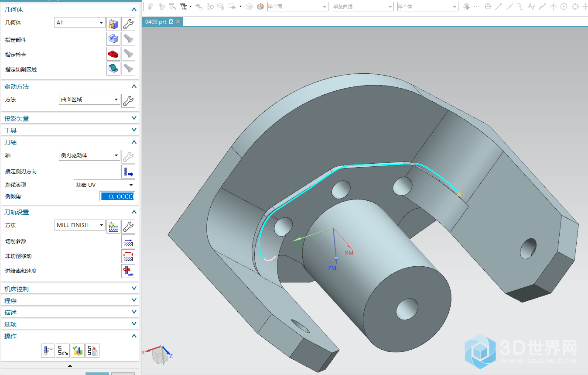Expand the 选项 section
Viewport: 588px width, 375px height.
click(x=134, y=324)
